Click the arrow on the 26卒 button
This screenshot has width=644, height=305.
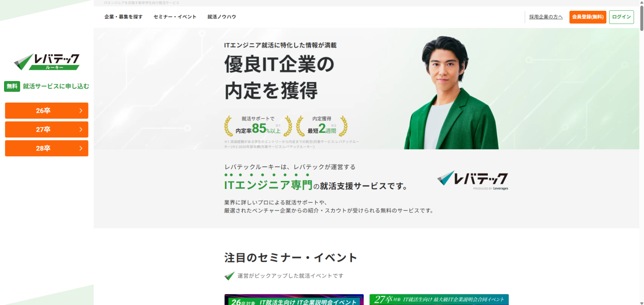[x=80, y=111]
